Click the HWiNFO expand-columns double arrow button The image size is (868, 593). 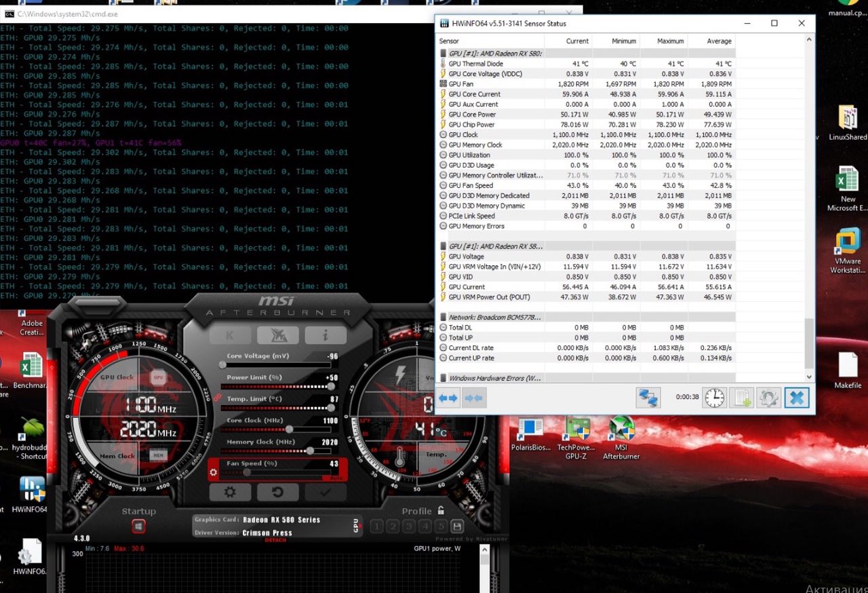click(449, 398)
